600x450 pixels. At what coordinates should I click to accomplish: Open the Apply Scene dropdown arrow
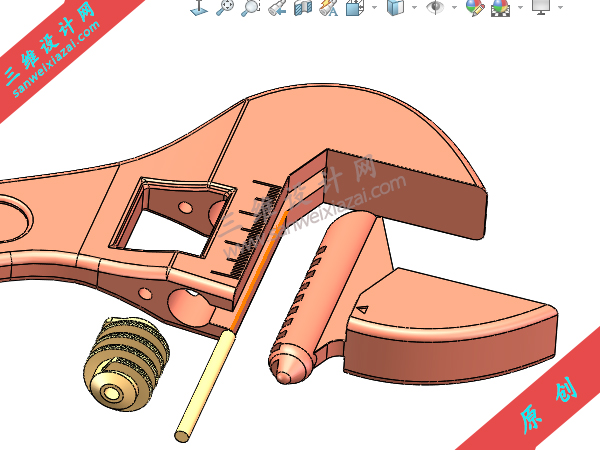pos(520,7)
